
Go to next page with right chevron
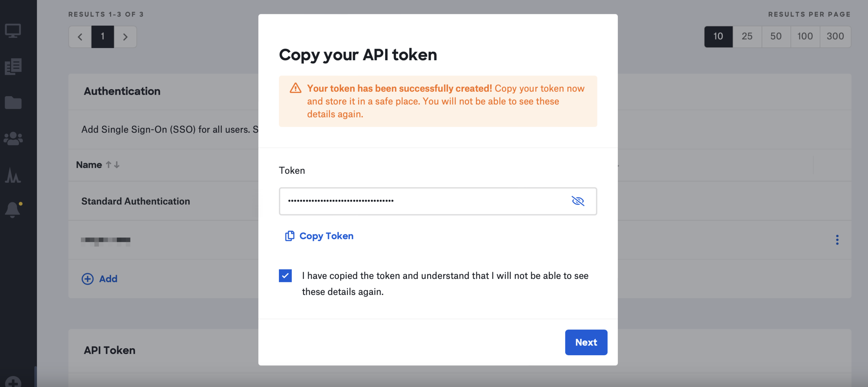tap(125, 36)
